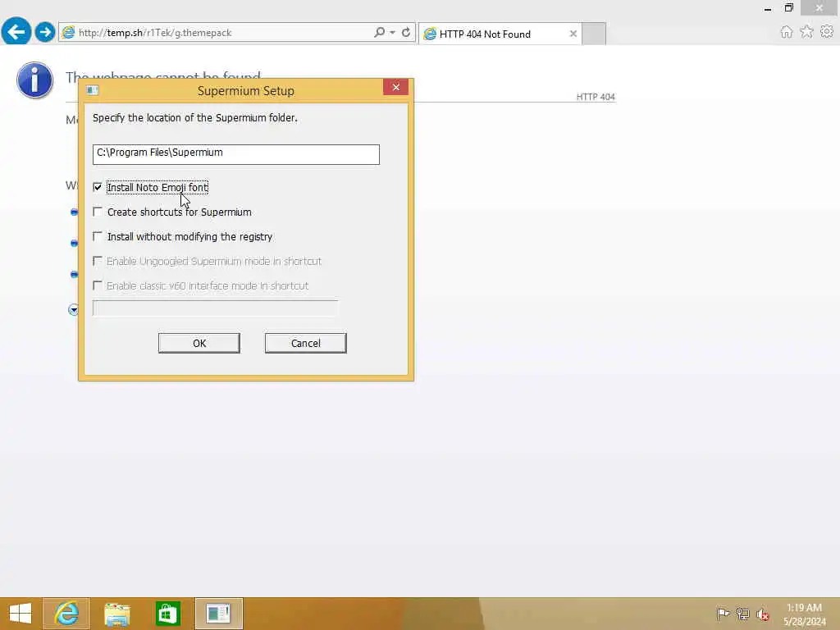
Task: Refresh the page with reload icon
Action: tap(406, 32)
